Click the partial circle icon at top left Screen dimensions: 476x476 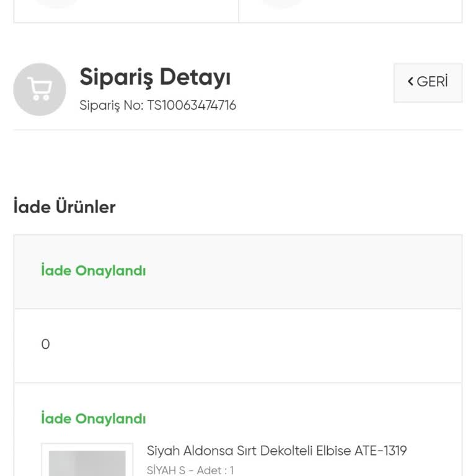point(56,3)
